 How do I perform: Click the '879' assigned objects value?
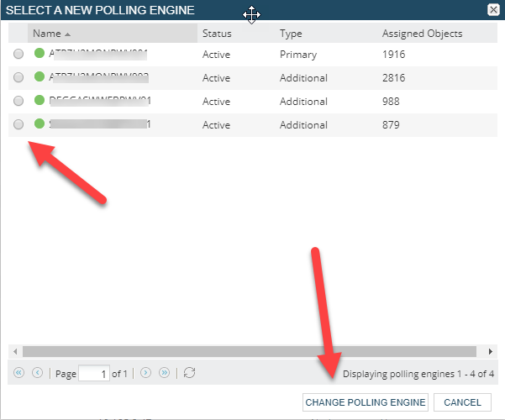391,124
